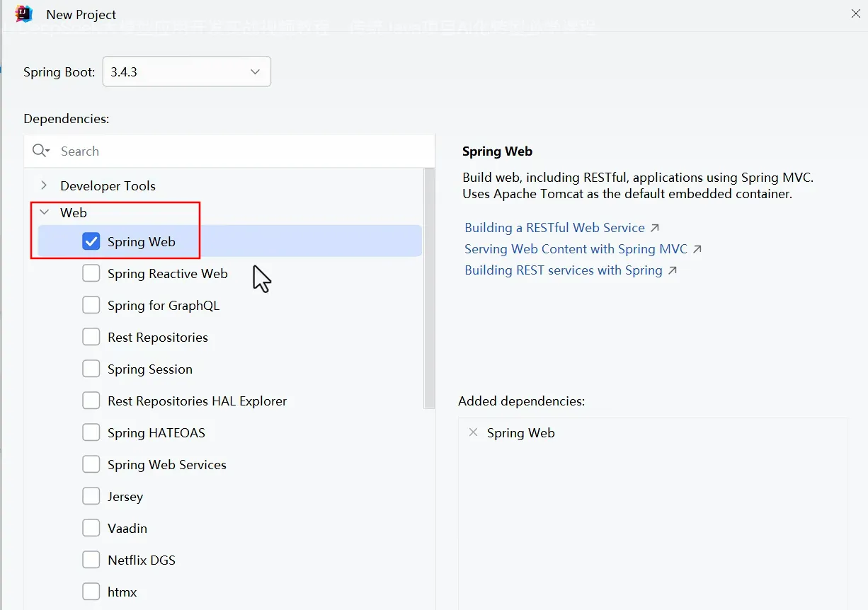Tick the Rest Repositories checkbox
This screenshot has height=610, width=868.
tap(91, 337)
